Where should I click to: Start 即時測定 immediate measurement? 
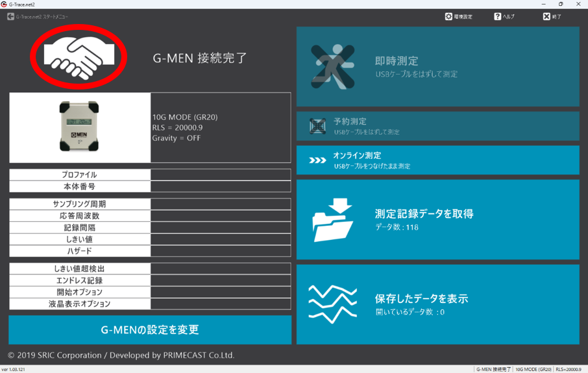click(x=437, y=67)
